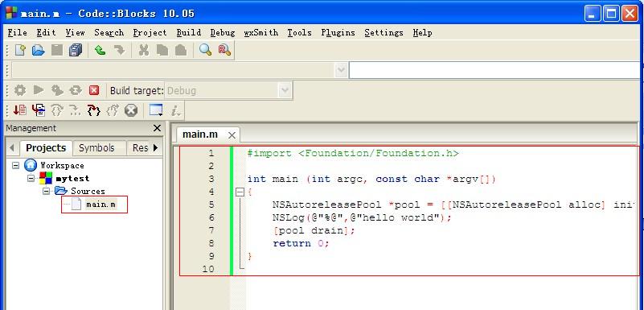Click the empty toolbar search input field
Image resolution: width=644 pixels, height=310 pixels.
click(495, 70)
